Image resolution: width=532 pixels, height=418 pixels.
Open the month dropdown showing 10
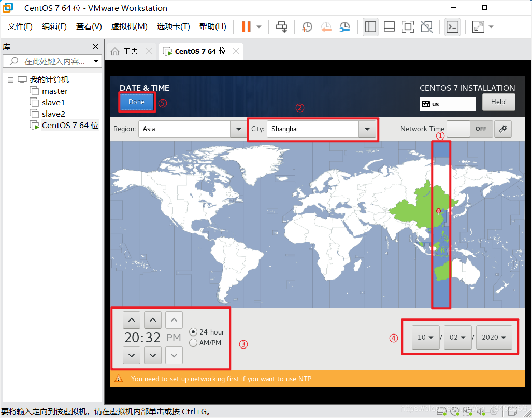point(425,337)
